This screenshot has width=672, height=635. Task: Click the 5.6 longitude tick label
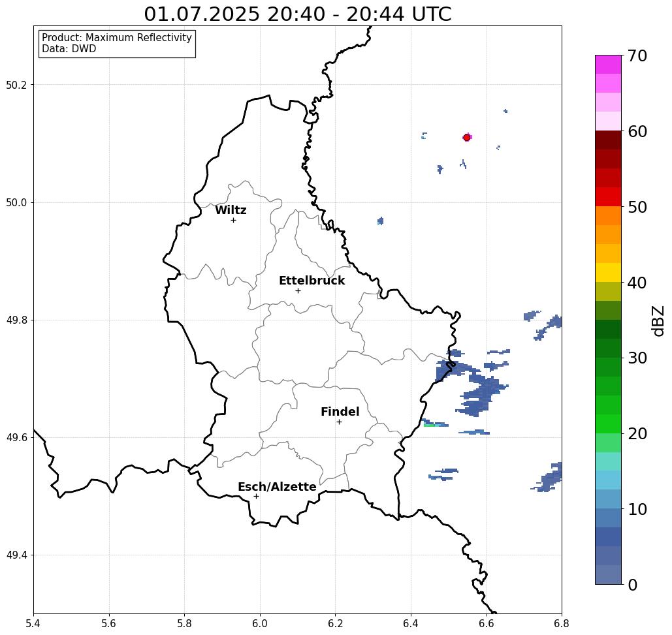[x=109, y=623]
